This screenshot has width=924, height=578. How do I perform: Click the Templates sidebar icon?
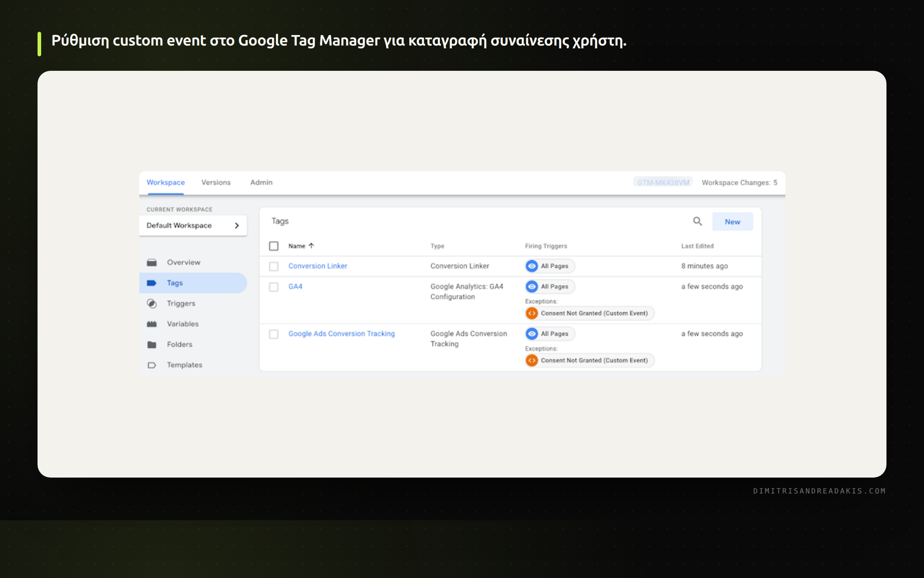tap(152, 365)
